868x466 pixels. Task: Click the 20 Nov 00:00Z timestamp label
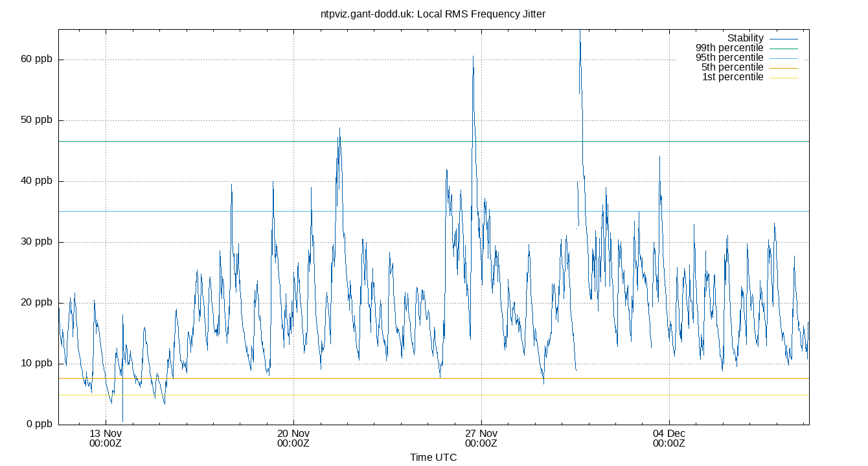(x=293, y=437)
